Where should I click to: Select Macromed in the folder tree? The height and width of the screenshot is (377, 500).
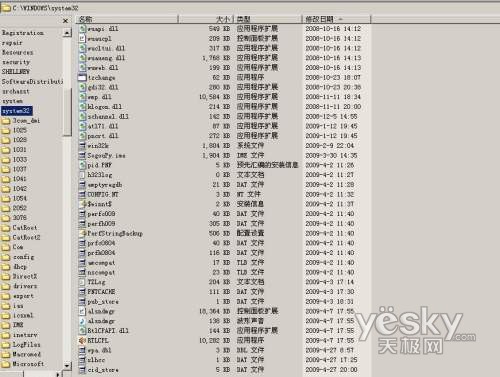point(26,354)
